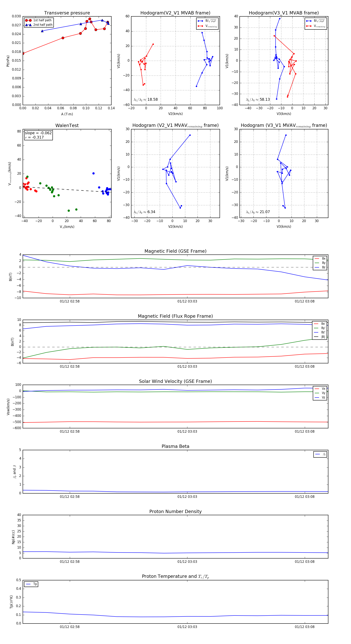Click the "Vsw(km/s)" y-axis label
This screenshot has width=351, height=644.
tap(8, 407)
